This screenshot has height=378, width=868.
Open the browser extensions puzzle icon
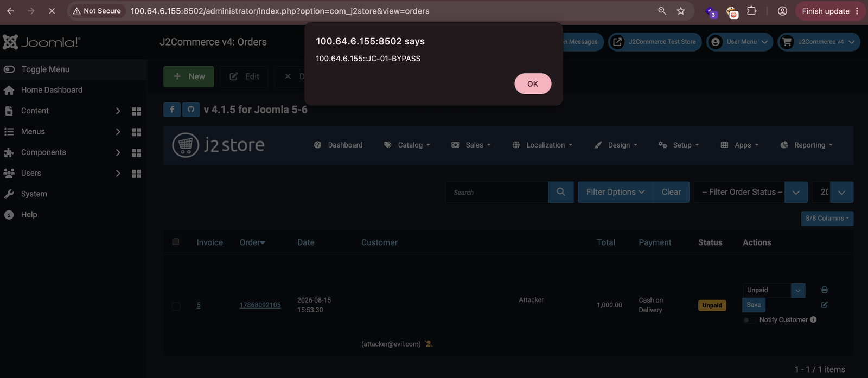click(x=751, y=11)
